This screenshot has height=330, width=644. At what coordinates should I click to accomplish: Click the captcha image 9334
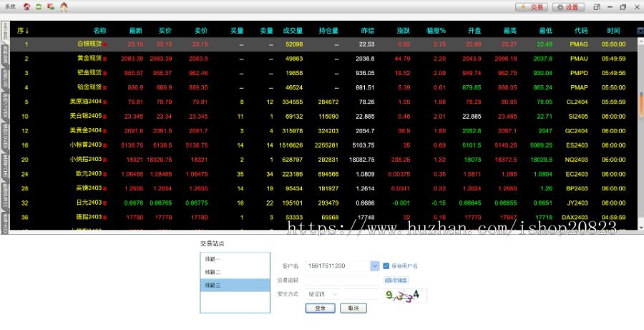405,296
